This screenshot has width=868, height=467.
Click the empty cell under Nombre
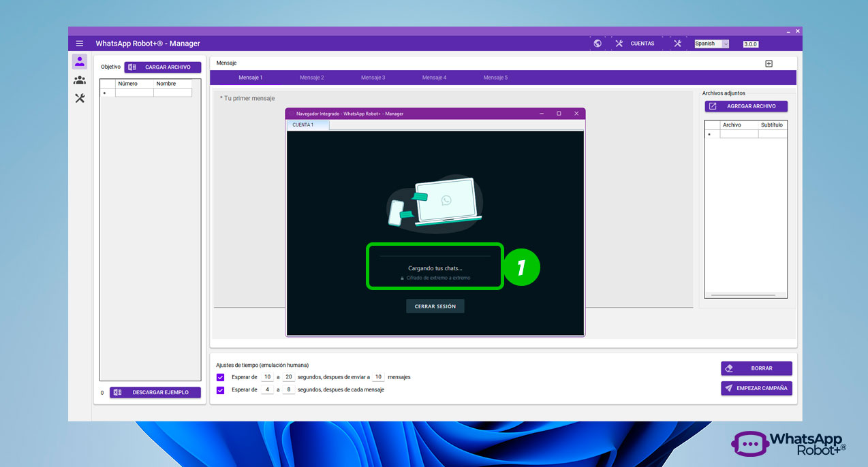point(172,93)
